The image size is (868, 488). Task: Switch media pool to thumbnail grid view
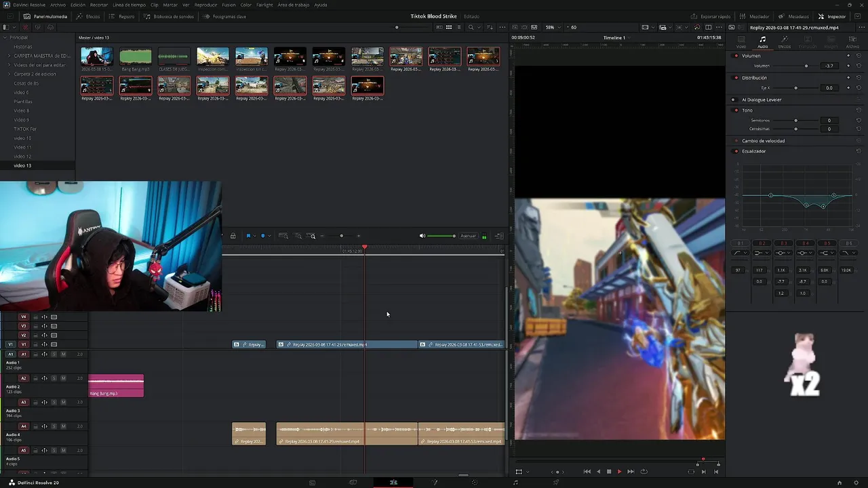tap(449, 27)
